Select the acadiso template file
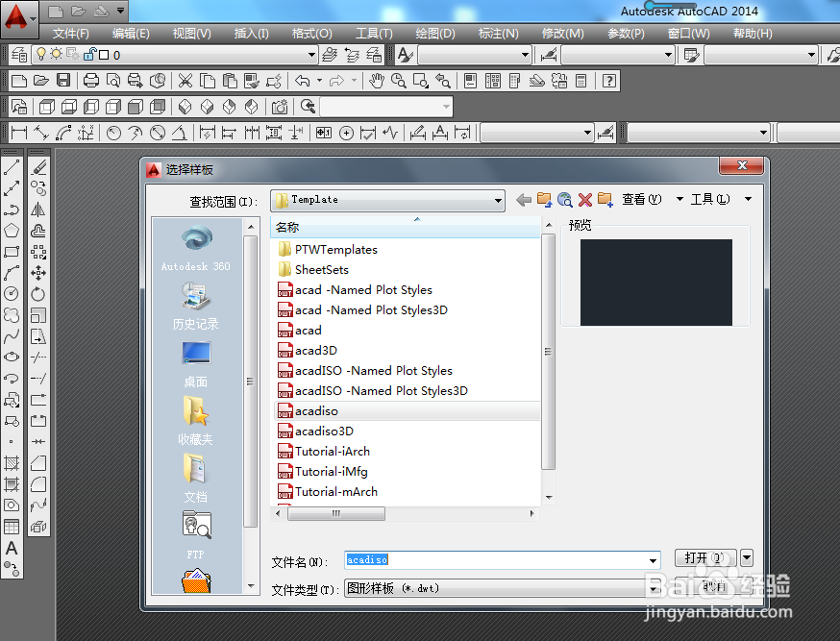840x641 pixels. click(x=407, y=411)
